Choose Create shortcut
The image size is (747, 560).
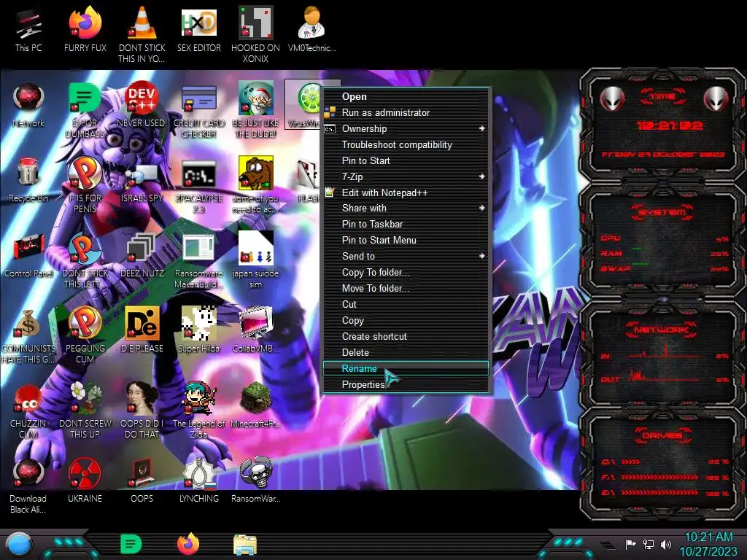406,336
